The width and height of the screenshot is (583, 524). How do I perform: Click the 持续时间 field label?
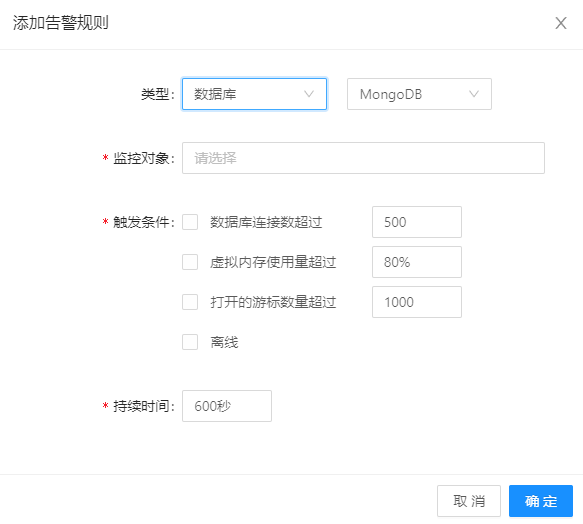click(143, 406)
